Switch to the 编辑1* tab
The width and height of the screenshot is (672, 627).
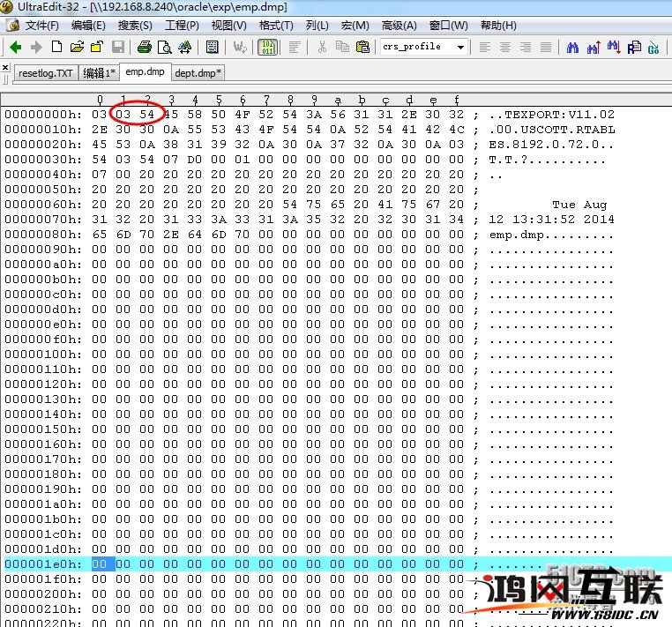pyautogui.click(x=99, y=73)
